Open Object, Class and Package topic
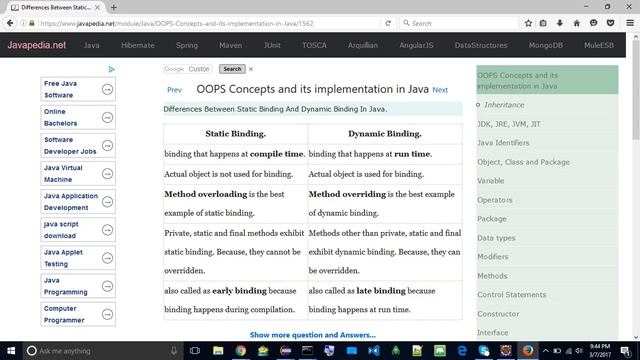640x360 pixels. (x=523, y=162)
